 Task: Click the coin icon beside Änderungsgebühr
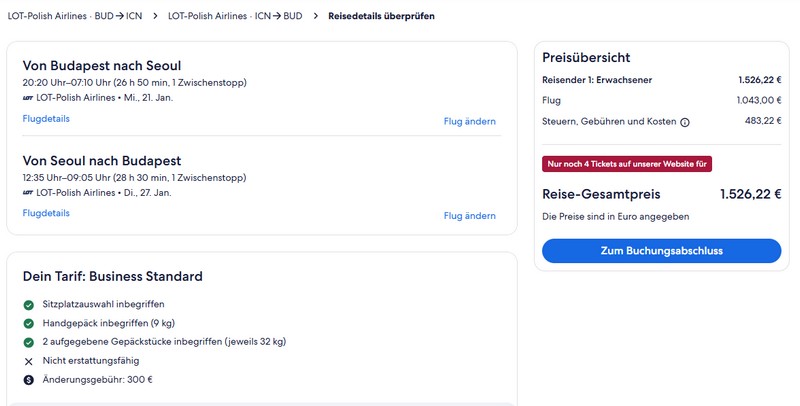[28, 380]
